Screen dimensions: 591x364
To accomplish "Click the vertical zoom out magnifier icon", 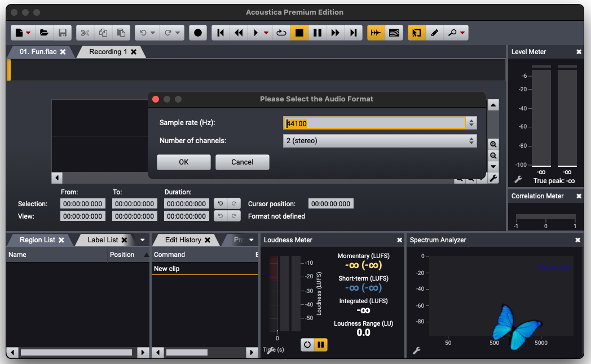I will 493,156.
